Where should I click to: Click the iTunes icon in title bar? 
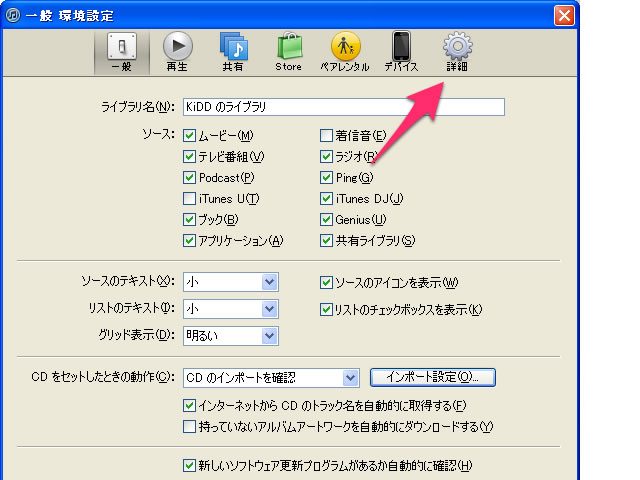(x=13, y=16)
